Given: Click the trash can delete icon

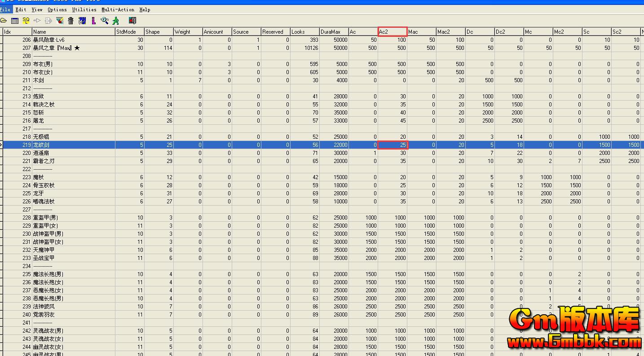Looking at the screenshot, I should tap(71, 21).
